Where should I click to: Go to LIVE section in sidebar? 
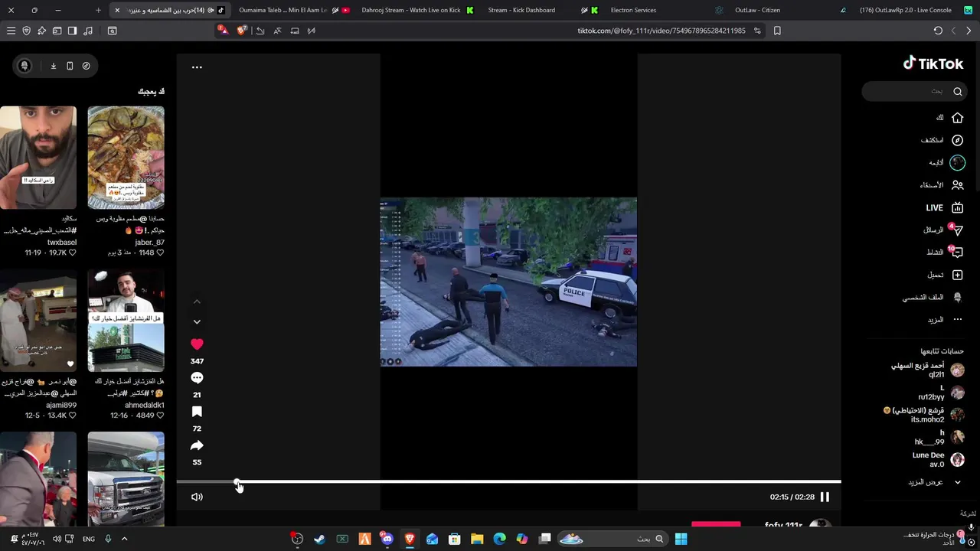click(x=944, y=207)
